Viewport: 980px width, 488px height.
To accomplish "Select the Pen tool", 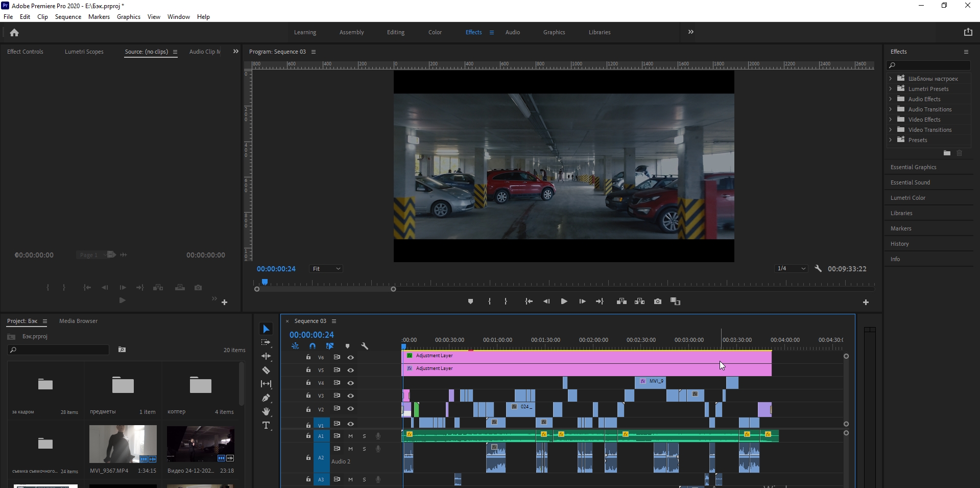I will coord(266,398).
